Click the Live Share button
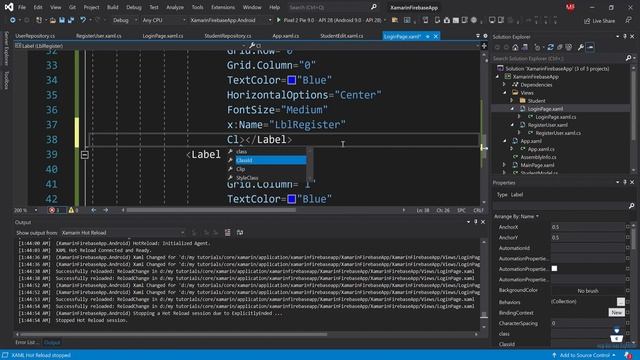This screenshot has height=360, width=640. [599, 20]
